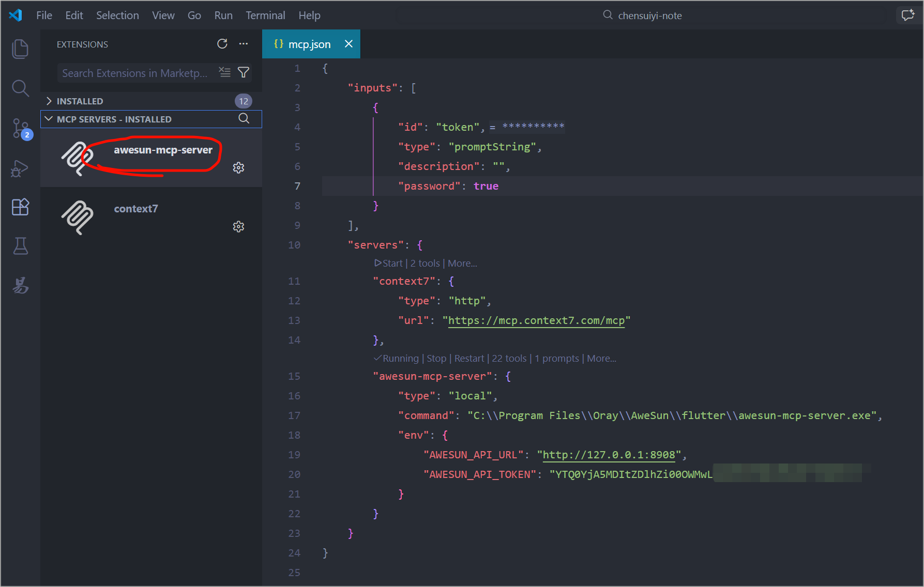Open the Explorer view in activity bar

pyautogui.click(x=20, y=49)
